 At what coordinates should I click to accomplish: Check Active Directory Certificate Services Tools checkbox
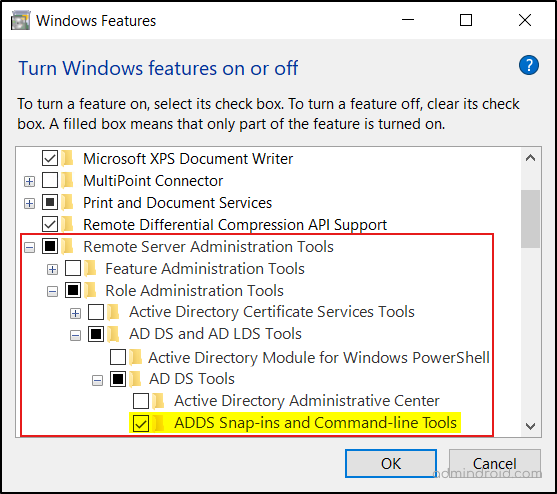pos(96,312)
